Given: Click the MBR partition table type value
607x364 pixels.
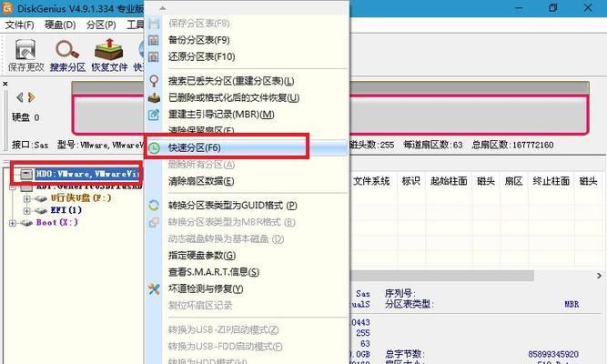Looking at the screenshot, I should point(572,304).
